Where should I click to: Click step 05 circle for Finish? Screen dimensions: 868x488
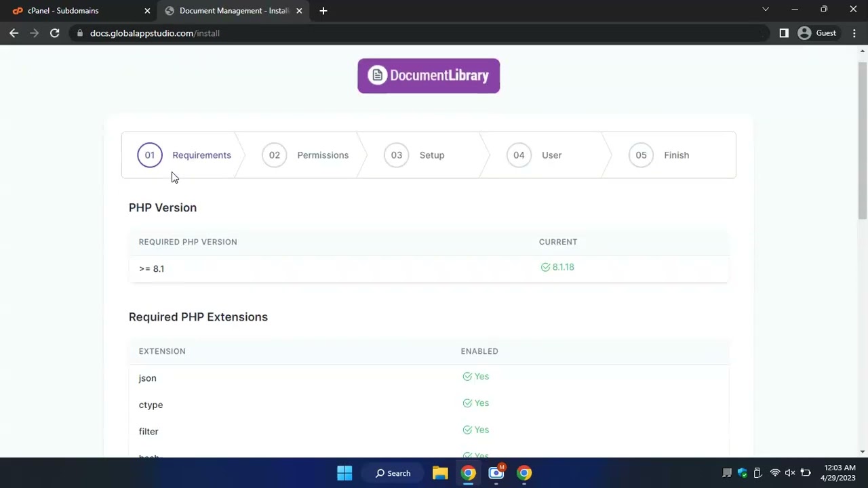[641, 155]
